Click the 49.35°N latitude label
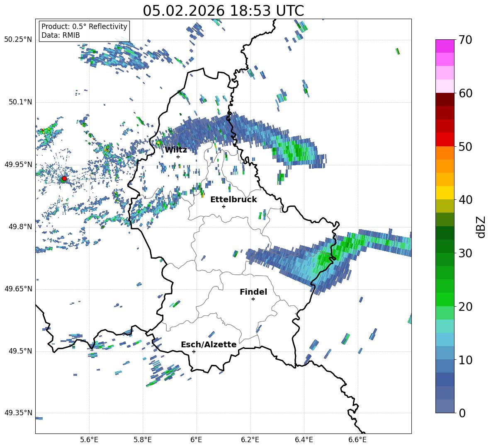The width and height of the screenshot is (491, 448). (18, 413)
